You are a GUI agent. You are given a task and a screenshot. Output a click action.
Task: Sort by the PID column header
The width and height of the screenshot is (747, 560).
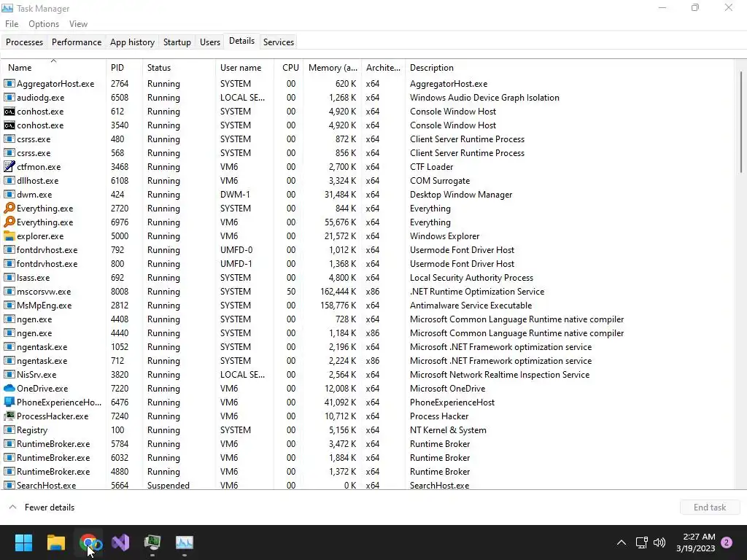pyautogui.click(x=124, y=68)
